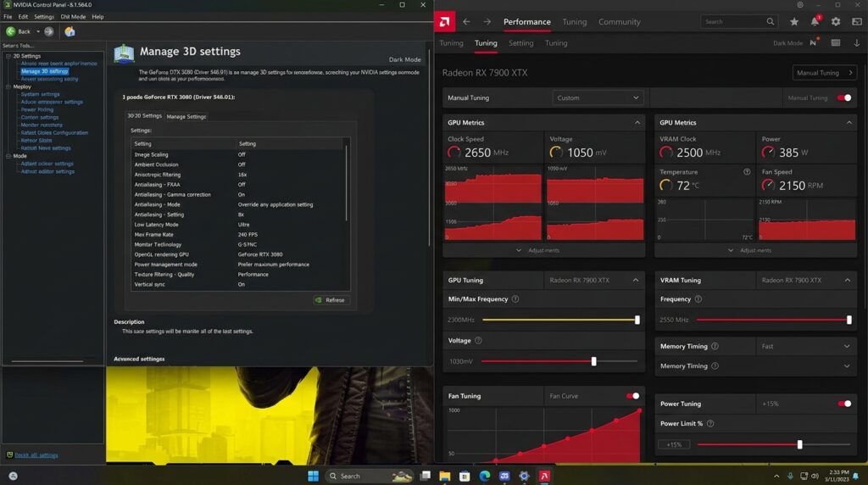Open the notifications bell in AMD software

pyautogui.click(x=815, y=21)
